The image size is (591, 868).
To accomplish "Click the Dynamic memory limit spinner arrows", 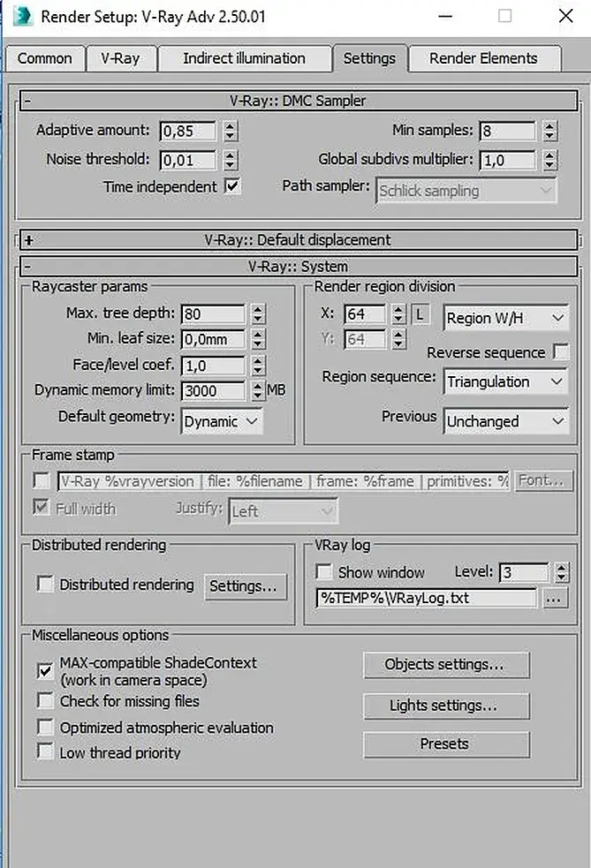I will click(x=257, y=390).
